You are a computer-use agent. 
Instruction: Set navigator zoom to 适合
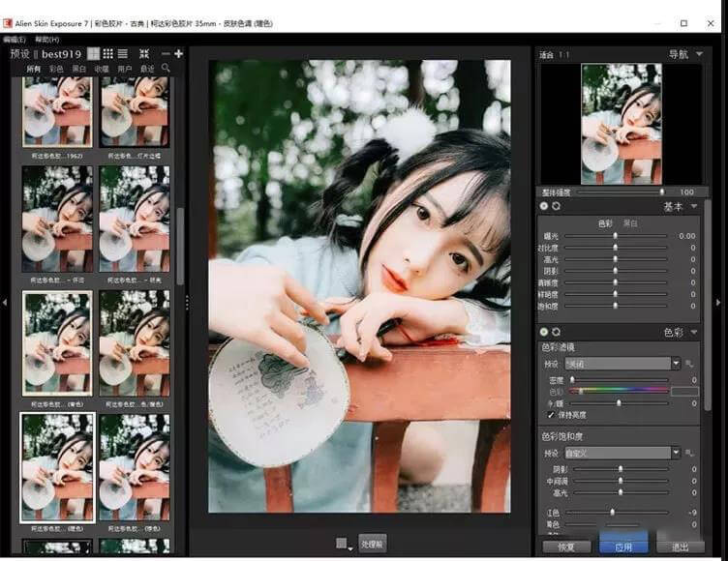(546, 55)
